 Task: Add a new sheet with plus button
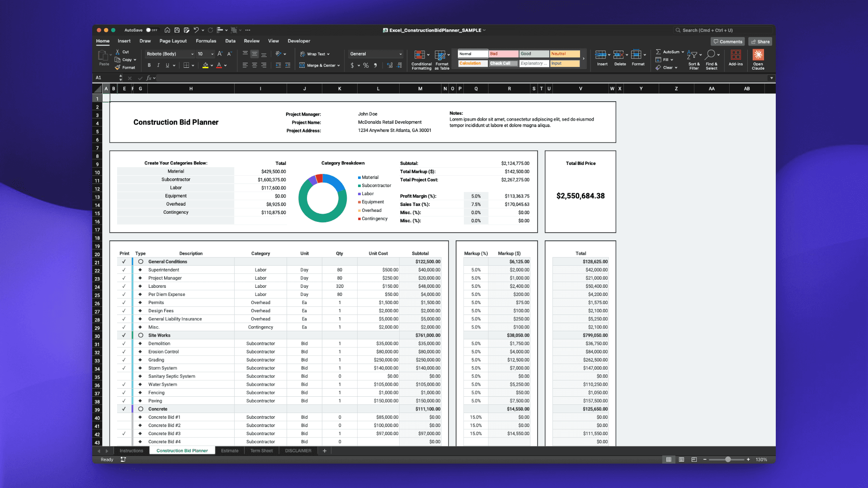[x=325, y=451]
